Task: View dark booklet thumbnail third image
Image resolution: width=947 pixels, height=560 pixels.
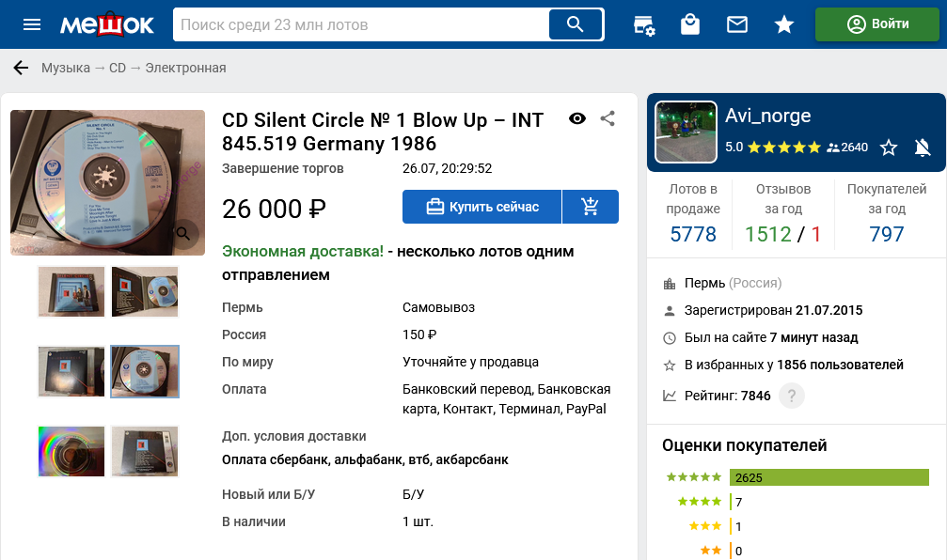Action: coord(71,371)
